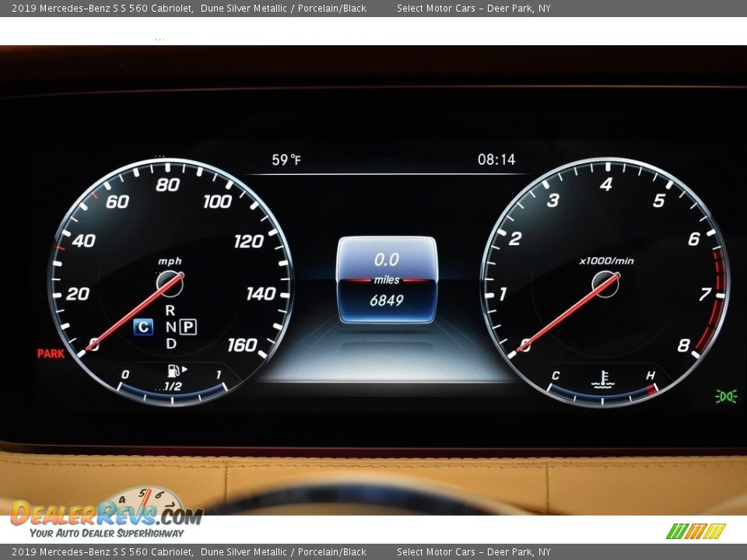This screenshot has height=560, width=747.
Task: Click the 5 mark on tachometer
Action: 659,201
